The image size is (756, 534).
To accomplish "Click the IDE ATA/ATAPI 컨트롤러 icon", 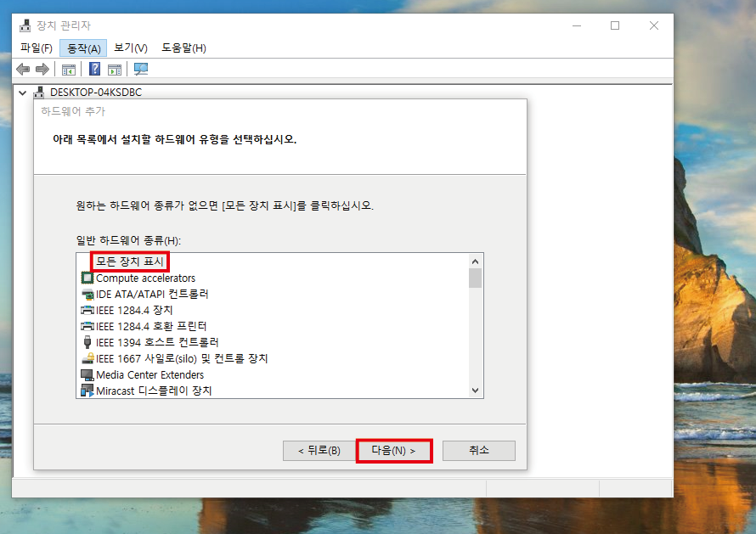I will (x=87, y=294).
